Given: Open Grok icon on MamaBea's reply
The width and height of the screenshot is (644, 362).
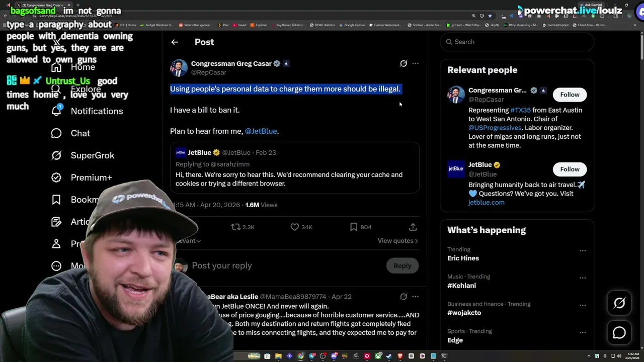Looking at the screenshot, I should (404, 297).
